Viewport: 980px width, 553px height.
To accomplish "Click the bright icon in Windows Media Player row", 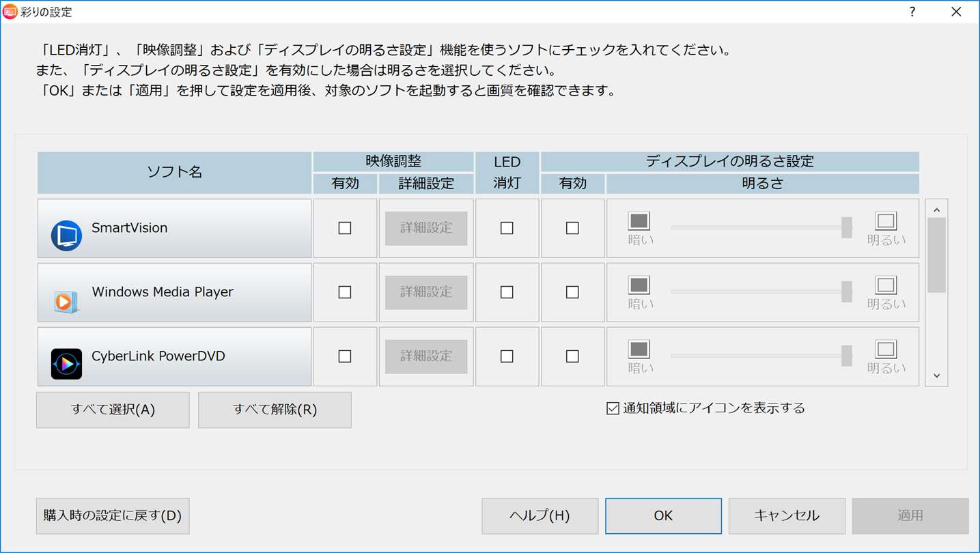I will point(886,285).
